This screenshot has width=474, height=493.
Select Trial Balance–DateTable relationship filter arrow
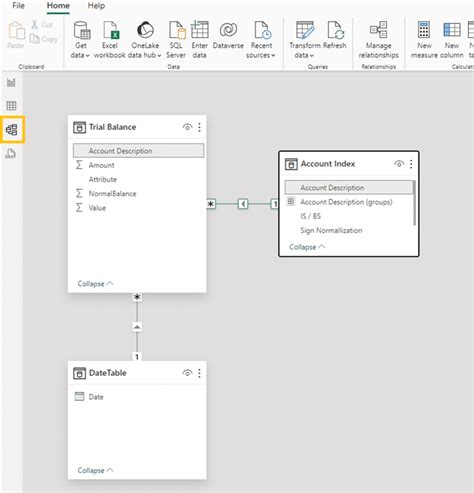137,327
